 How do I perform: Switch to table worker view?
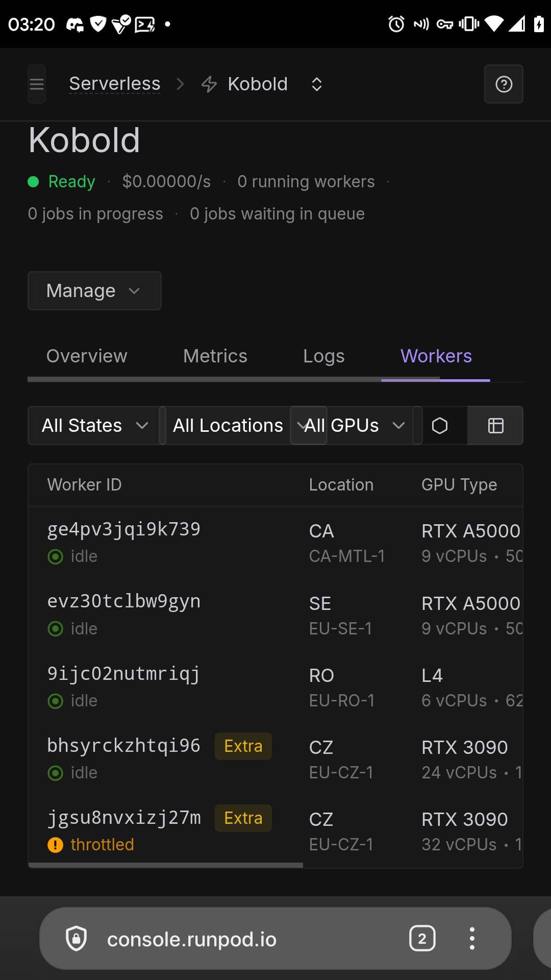(495, 425)
